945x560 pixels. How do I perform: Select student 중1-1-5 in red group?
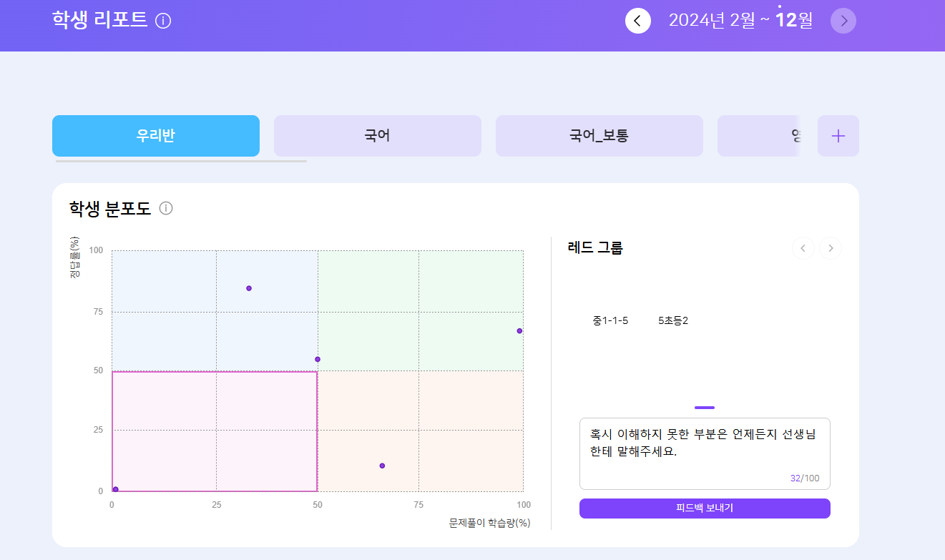pos(610,320)
